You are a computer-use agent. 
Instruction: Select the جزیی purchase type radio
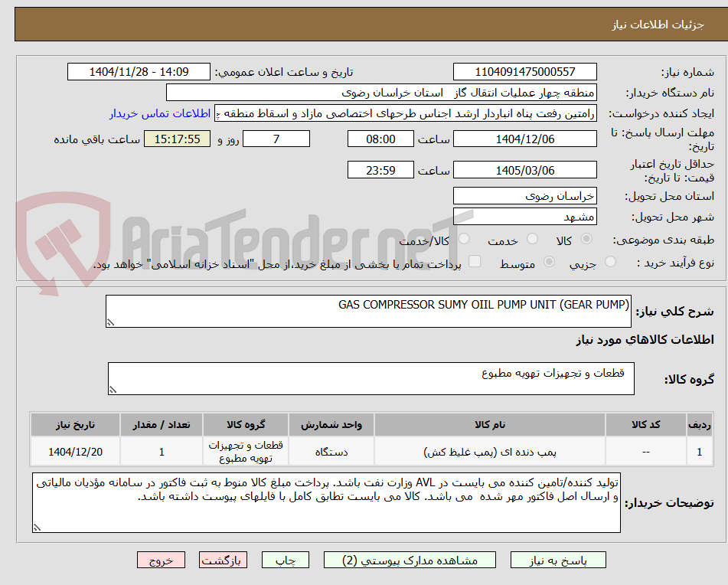click(x=611, y=262)
